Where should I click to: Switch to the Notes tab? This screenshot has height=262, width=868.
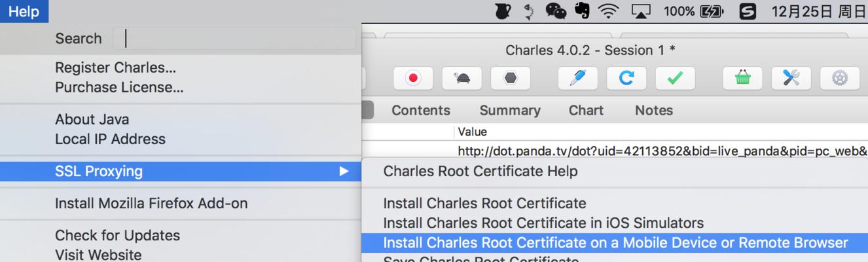pyautogui.click(x=654, y=111)
